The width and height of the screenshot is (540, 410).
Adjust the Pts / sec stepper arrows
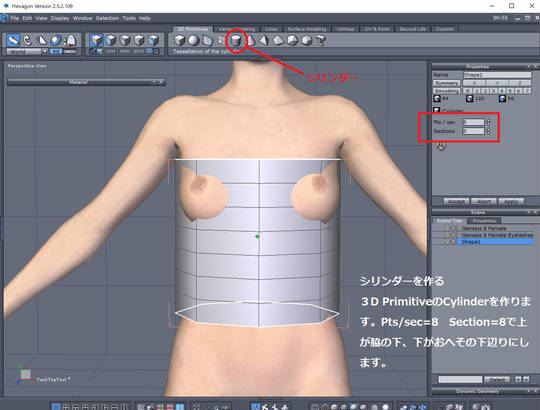(488, 122)
